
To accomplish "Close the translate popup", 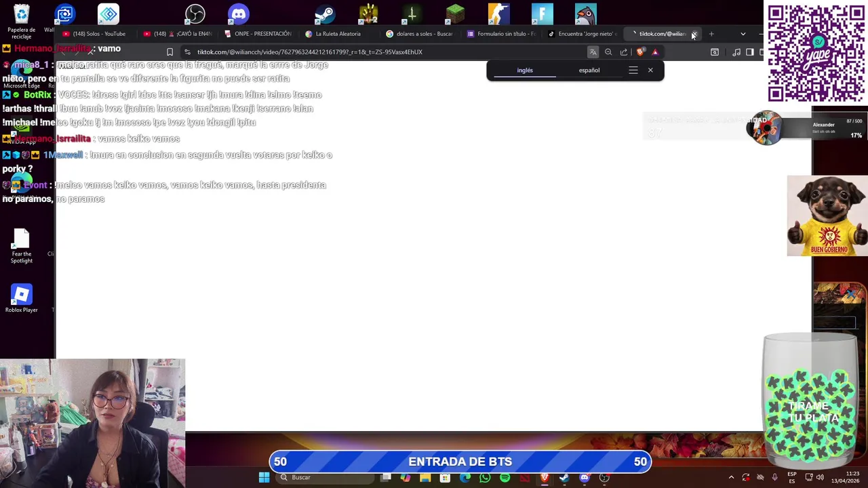I will pyautogui.click(x=650, y=70).
